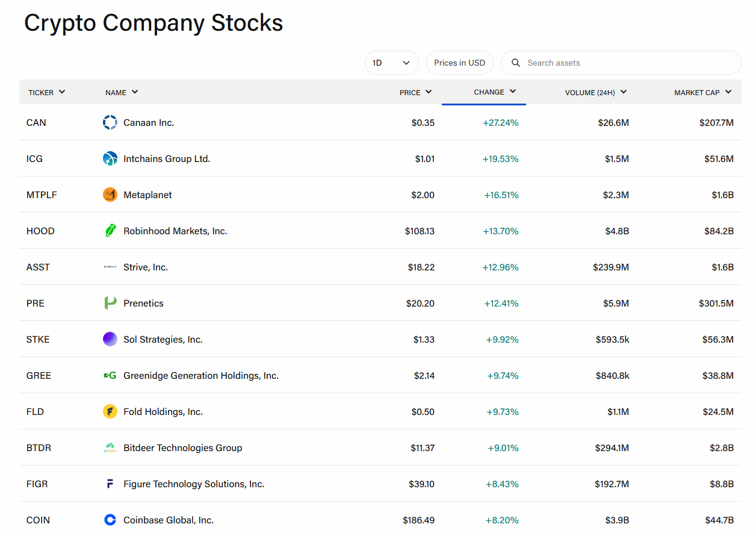Screen dimensions: 756x536
Task: Sort by the CHANGE column header
Action: 495,92
